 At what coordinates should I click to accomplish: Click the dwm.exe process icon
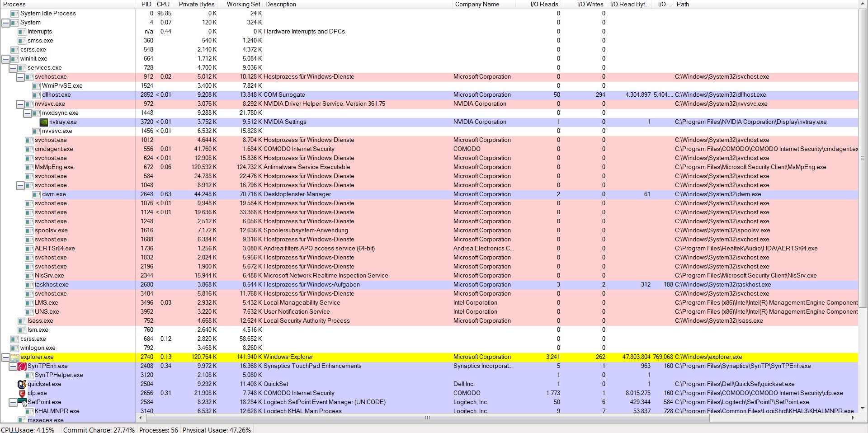click(x=37, y=194)
